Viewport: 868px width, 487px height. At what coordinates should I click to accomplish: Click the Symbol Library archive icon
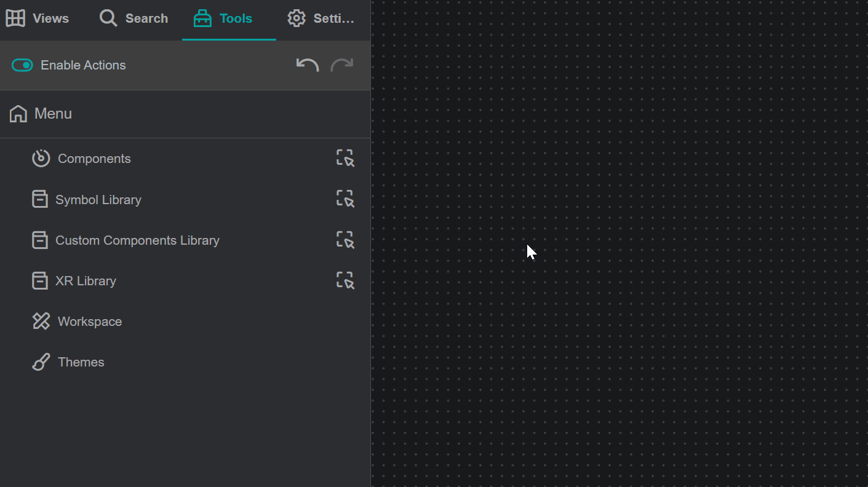40,199
